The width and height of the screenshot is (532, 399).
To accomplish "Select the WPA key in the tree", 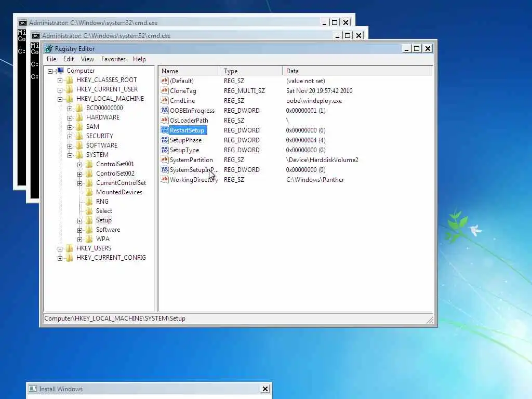I will coord(103,239).
